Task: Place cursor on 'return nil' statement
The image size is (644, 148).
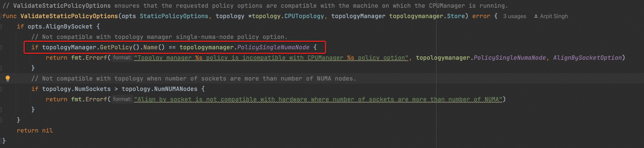Action: point(35,131)
